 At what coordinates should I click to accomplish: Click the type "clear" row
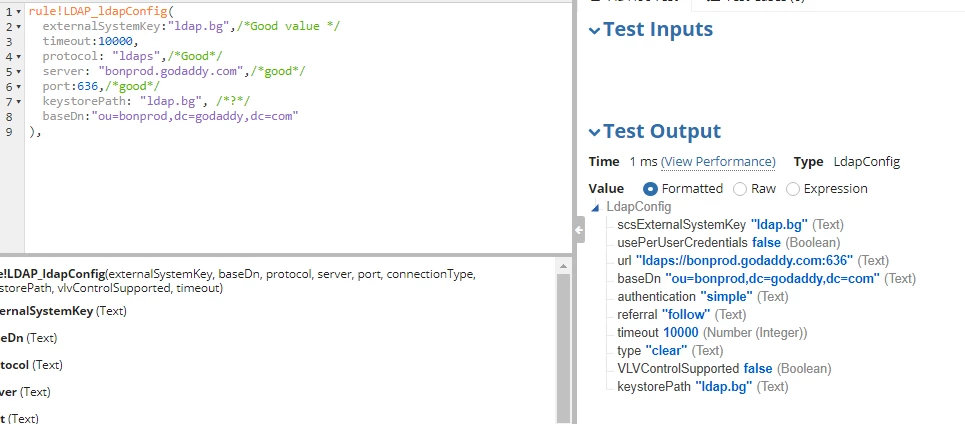[x=670, y=350]
